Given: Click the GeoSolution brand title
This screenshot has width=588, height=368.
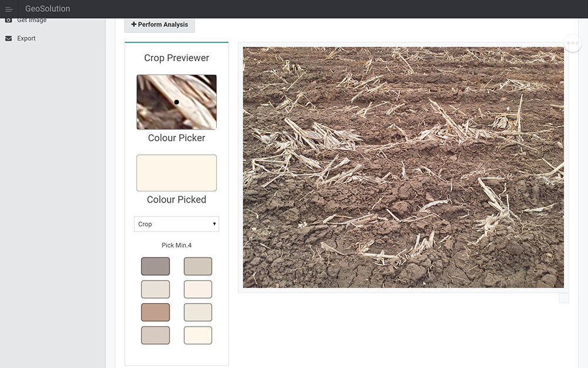Looking at the screenshot, I should [x=48, y=9].
